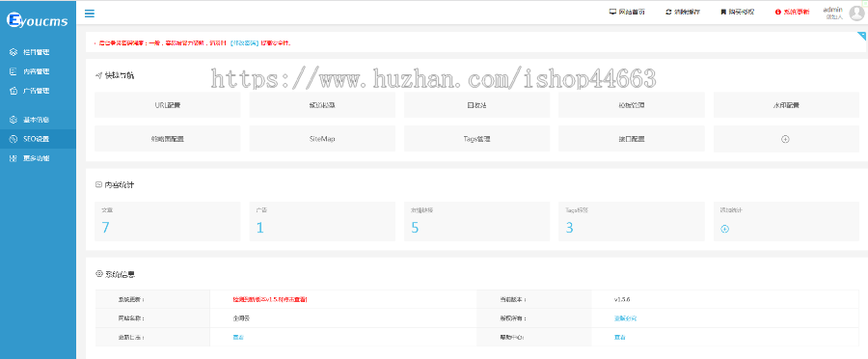Screen dimensions: 868x359
Task: Click the red new version v1.5.8 link
Action: [x=270, y=299]
